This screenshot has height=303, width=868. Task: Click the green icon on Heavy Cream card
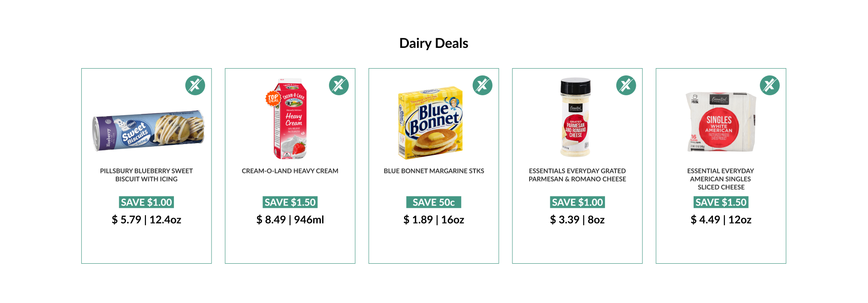(339, 85)
